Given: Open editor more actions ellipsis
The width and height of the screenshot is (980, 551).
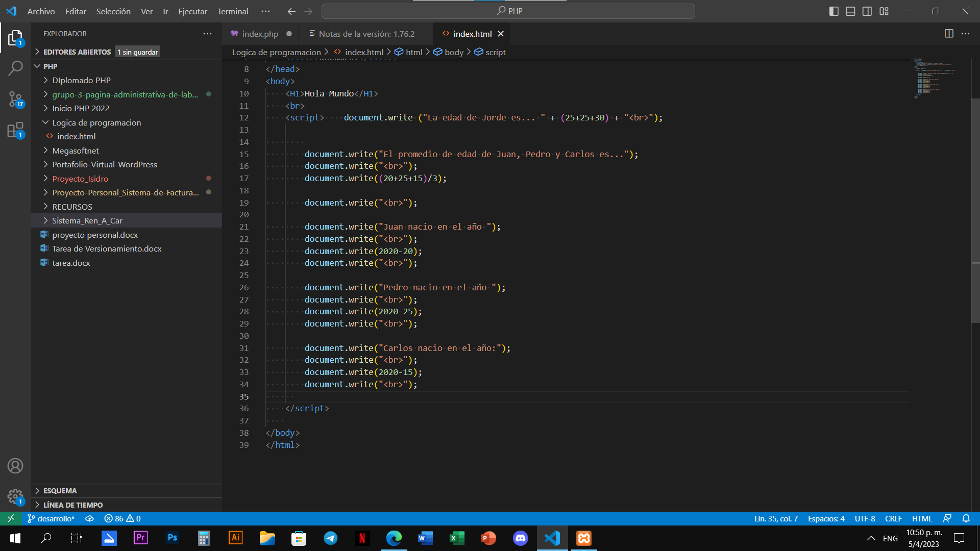Looking at the screenshot, I should pyautogui.click(x=965, y=34).
